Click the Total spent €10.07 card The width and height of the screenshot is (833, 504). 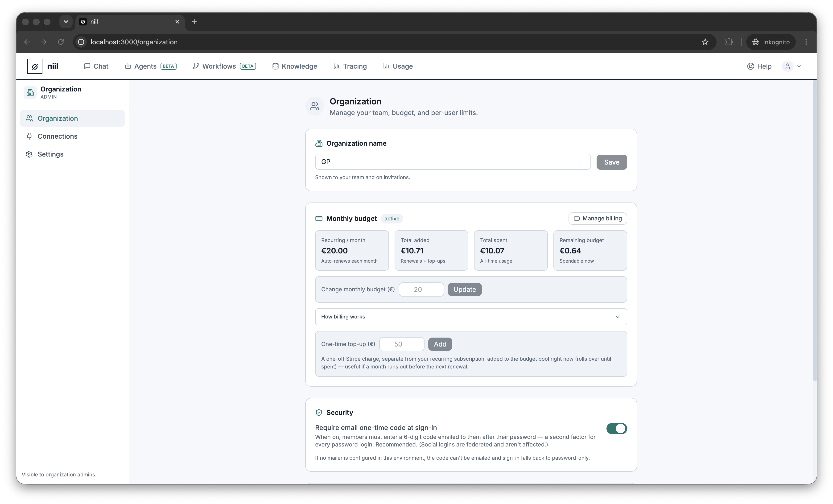[x=511, y=251]
